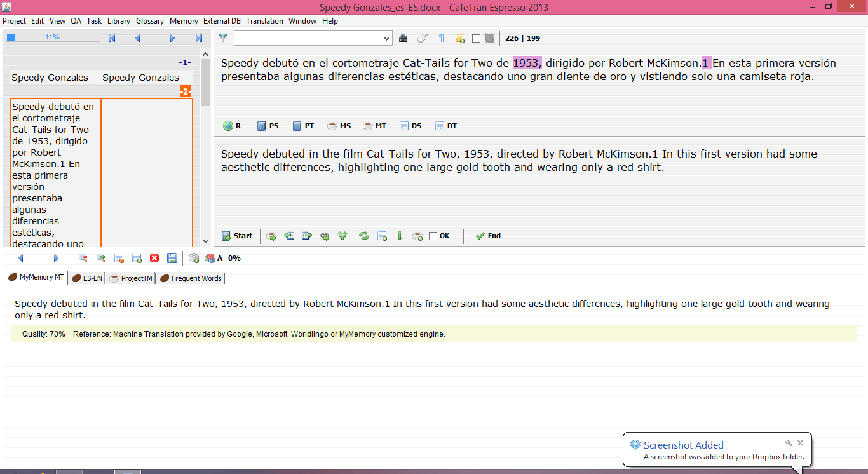Switch to the ProjectTM tab
The image size is (868, 474).
click(132, 278)
